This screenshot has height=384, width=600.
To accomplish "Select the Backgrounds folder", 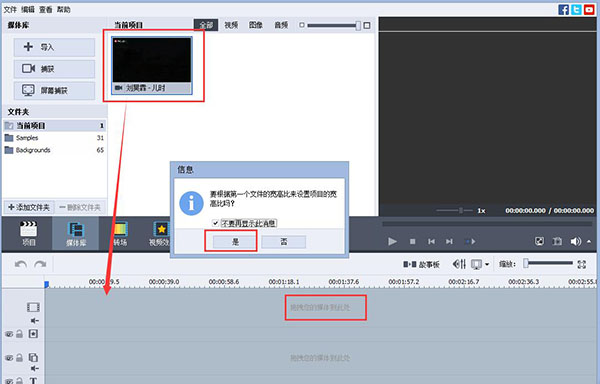I will coord(54,150).
